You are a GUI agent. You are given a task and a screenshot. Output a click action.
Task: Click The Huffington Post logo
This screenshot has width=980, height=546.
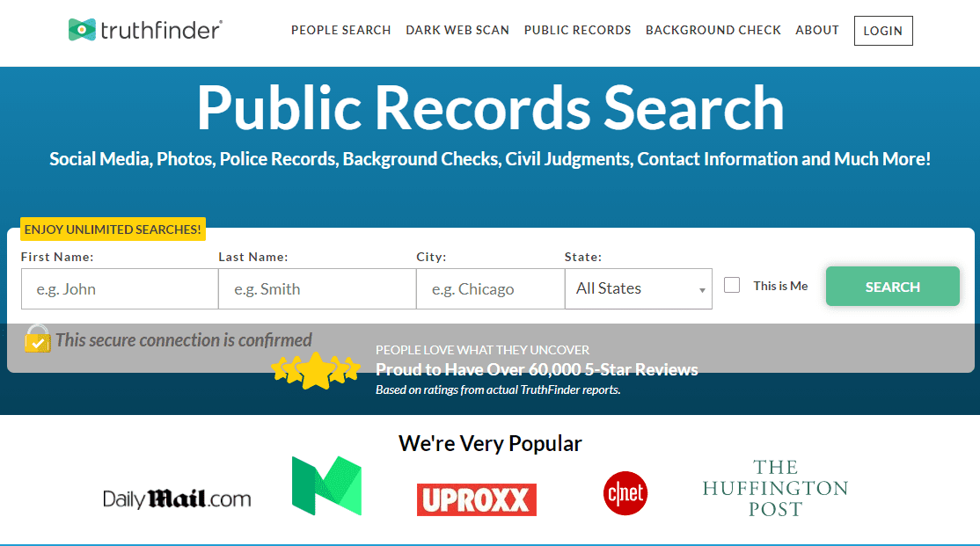(774, 488)
